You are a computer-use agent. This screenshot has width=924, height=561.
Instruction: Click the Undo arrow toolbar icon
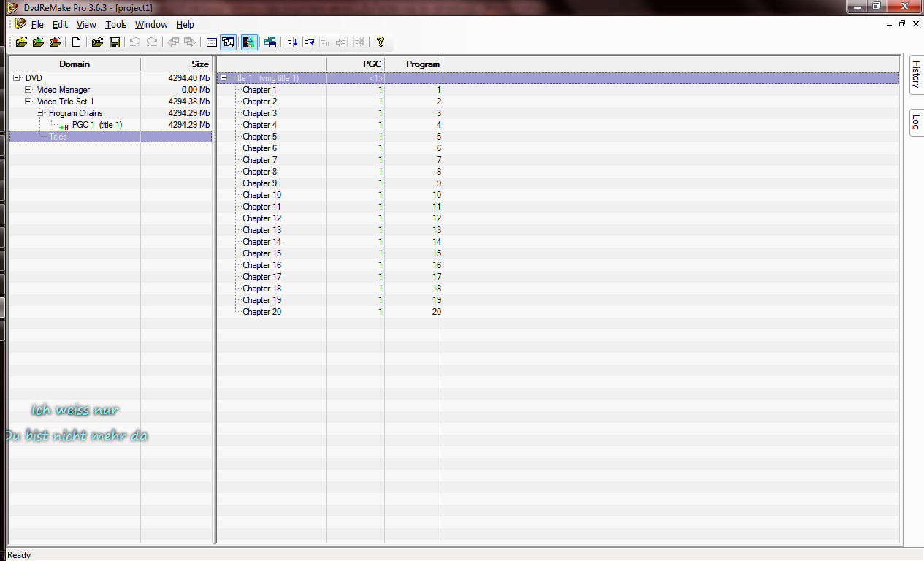(x=135, y=42)
